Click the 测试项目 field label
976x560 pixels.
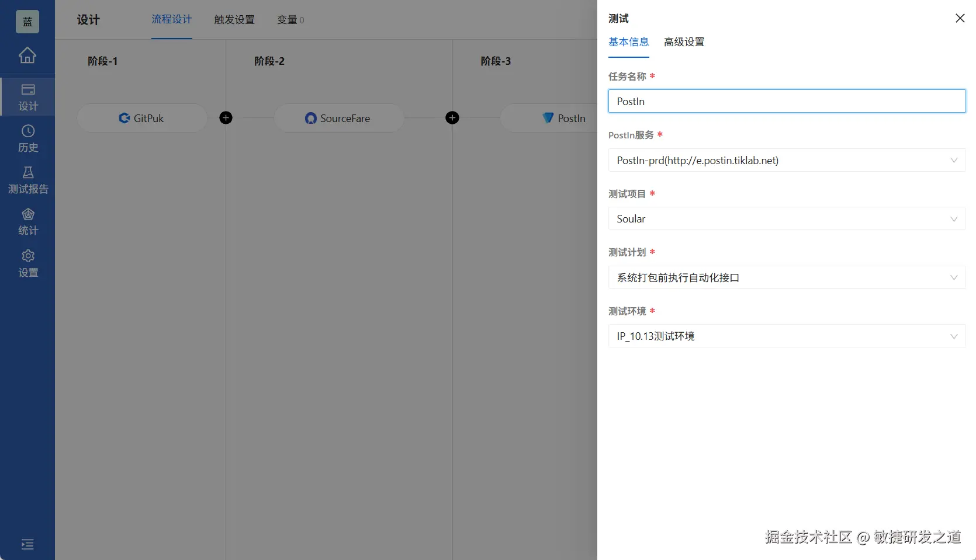[627, 194]
